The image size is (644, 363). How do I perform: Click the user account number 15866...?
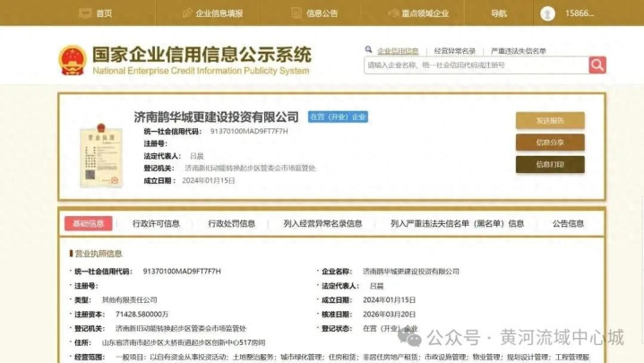(x=580, y=13)
